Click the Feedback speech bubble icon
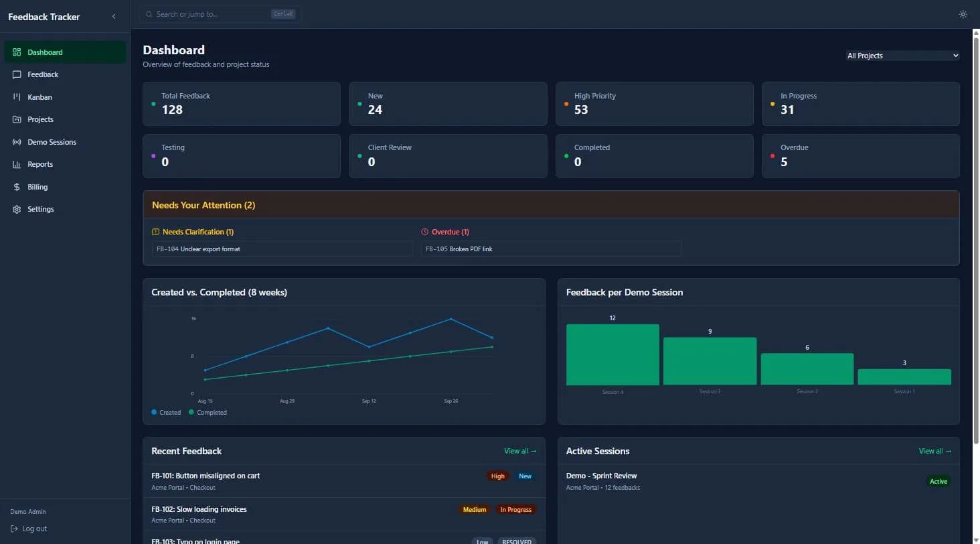Screen dimensions: 980x544 [17, 74]
